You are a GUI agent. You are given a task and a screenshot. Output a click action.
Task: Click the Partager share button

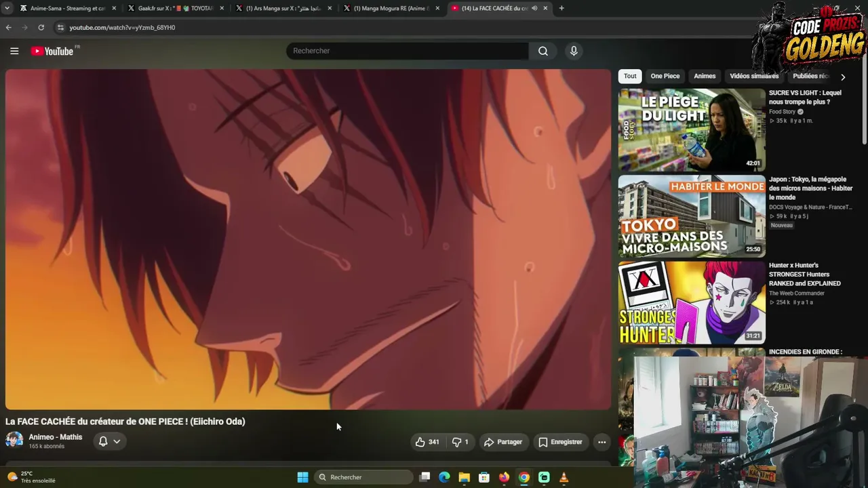(x=503, y=442)
